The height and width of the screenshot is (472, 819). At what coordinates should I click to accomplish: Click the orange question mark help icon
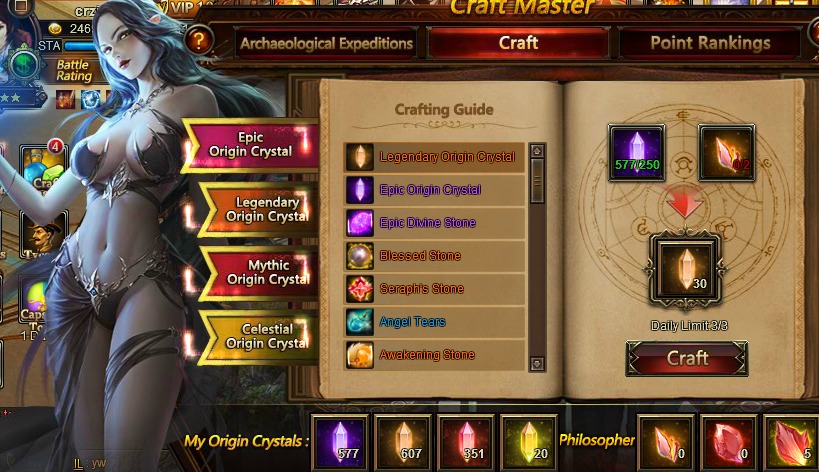pos(198,40)
